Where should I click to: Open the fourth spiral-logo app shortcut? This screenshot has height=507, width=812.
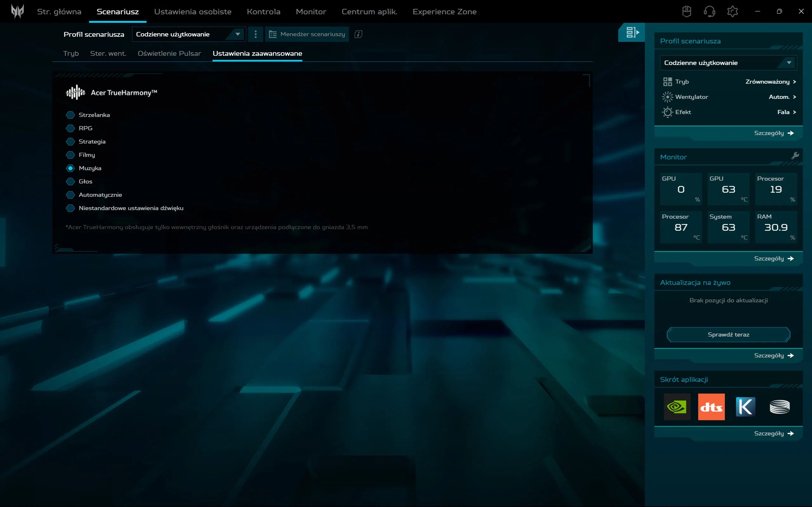click(x=779, y=407)
